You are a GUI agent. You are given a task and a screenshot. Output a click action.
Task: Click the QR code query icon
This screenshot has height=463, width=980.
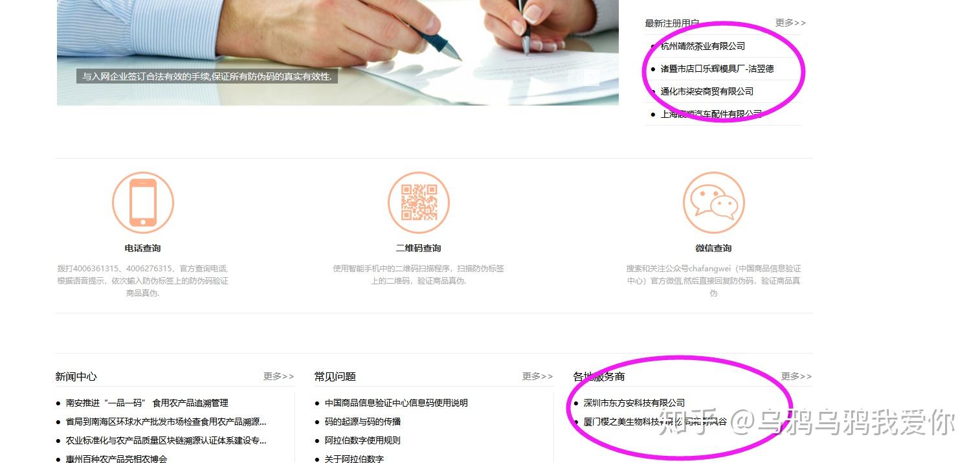419,203
